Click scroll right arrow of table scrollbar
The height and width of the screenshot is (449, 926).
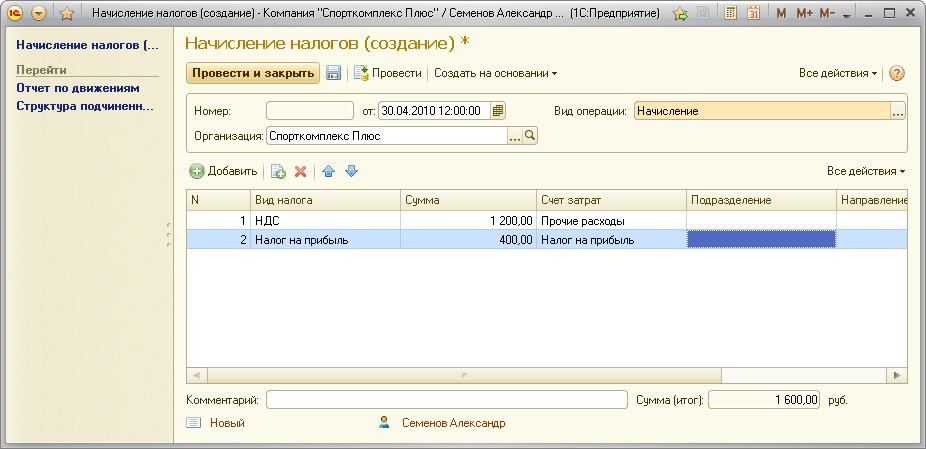pos(896,375)
